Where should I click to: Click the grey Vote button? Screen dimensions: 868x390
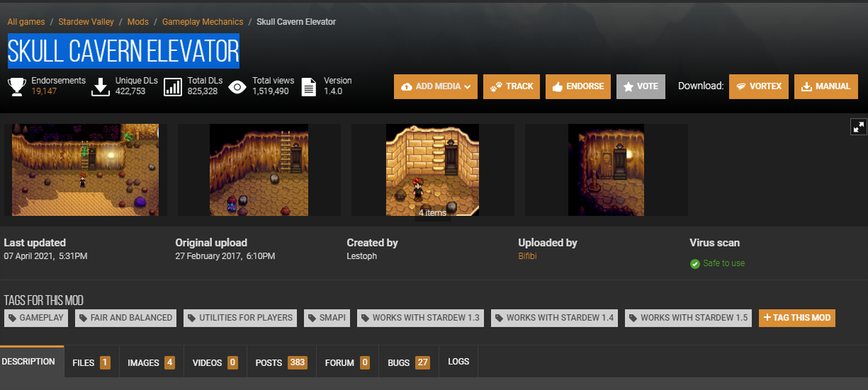click(x=641, y=87)
